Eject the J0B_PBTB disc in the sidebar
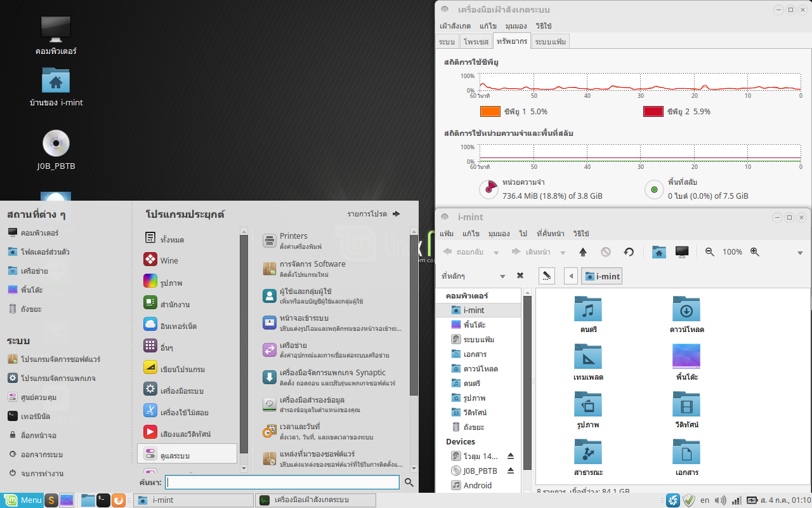The image size is (812, 508). 510,471
